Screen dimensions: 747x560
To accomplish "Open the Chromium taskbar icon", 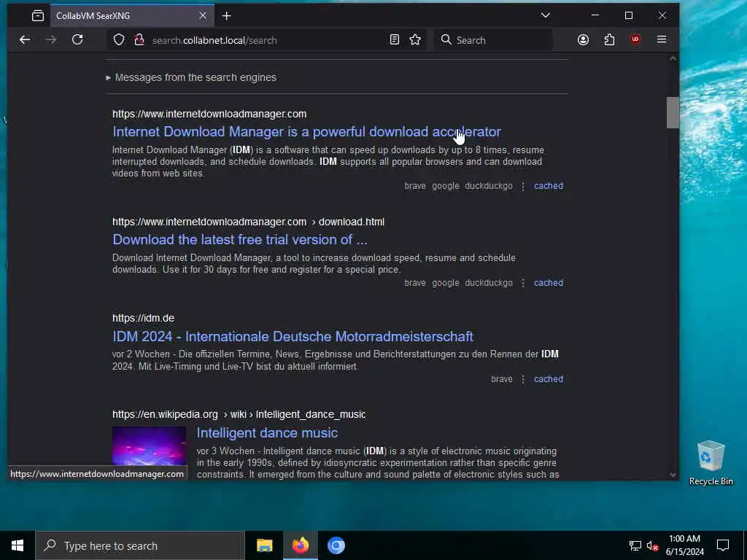I will 336,545.
